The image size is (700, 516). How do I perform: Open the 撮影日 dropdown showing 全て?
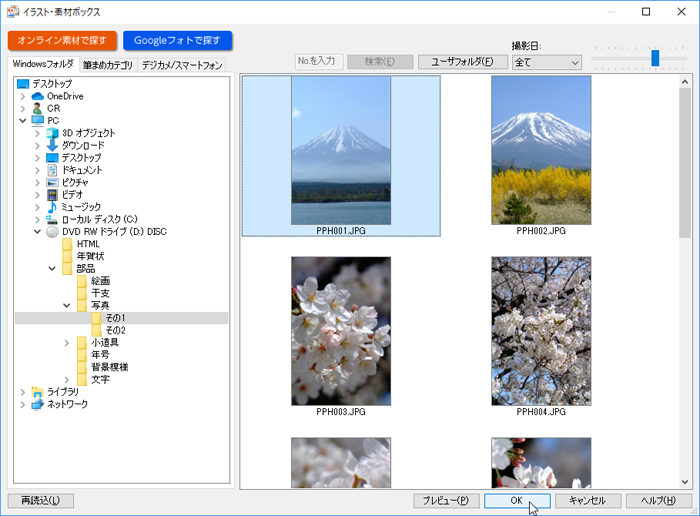tap(546, 62)
